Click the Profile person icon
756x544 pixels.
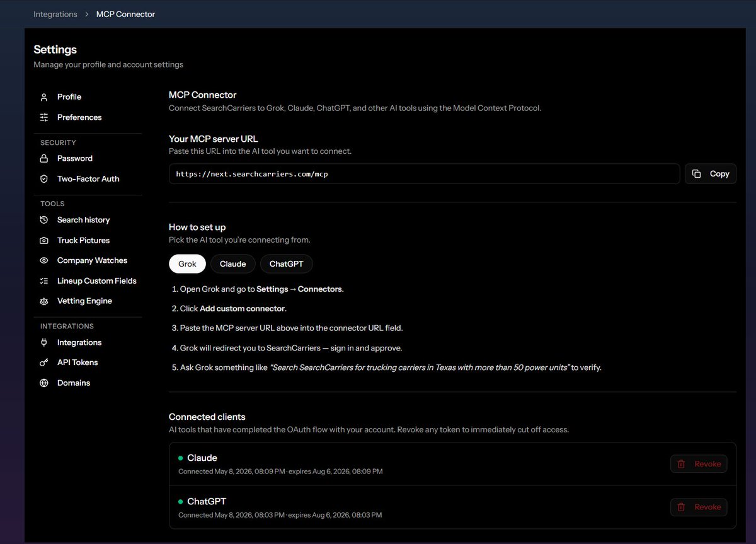tap(44, 97)
